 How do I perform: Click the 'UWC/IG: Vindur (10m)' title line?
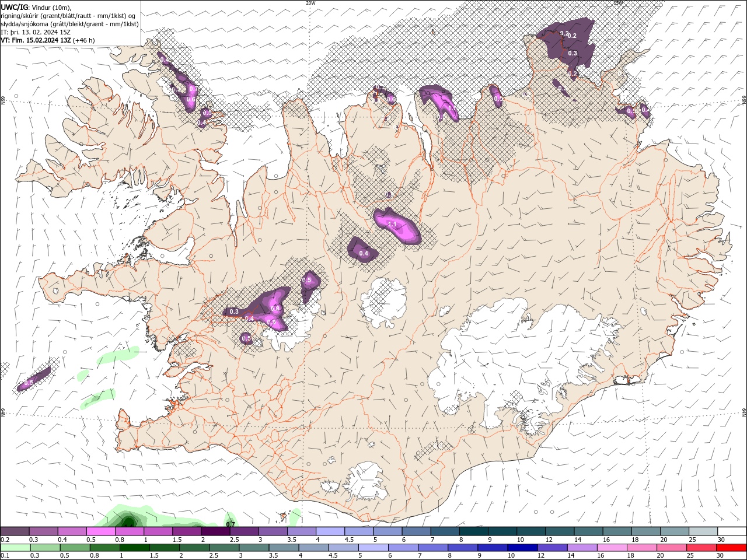coord(36,7)
